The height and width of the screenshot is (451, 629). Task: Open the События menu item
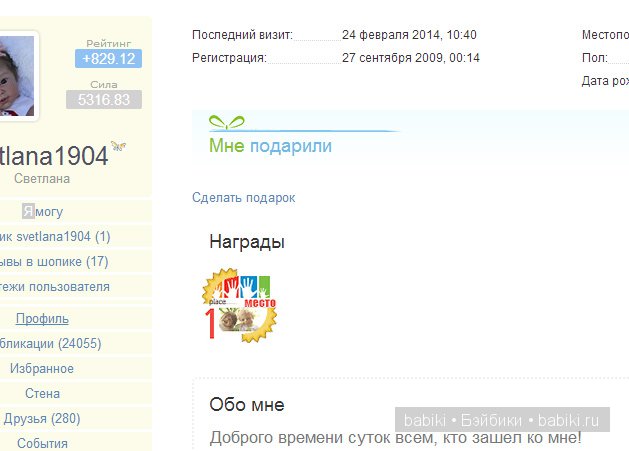point(42,443)
